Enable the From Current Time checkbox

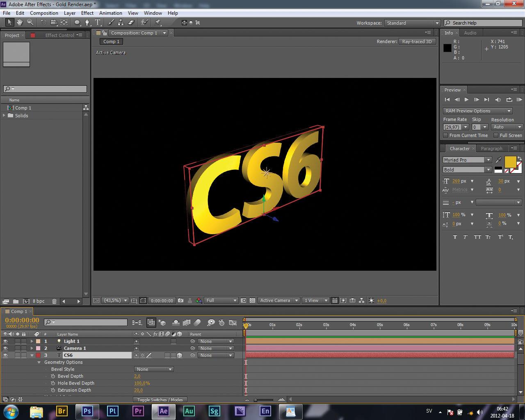pos(445,135)
